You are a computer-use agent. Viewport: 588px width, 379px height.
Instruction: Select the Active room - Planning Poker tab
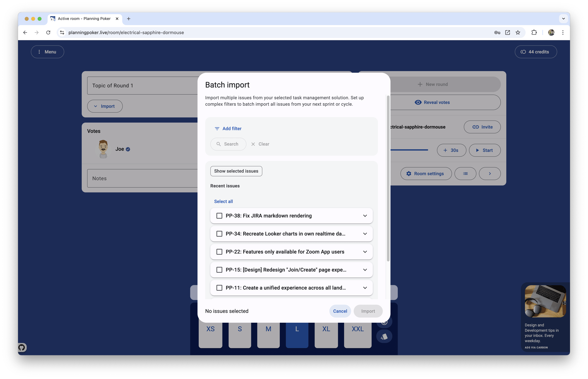84,19
